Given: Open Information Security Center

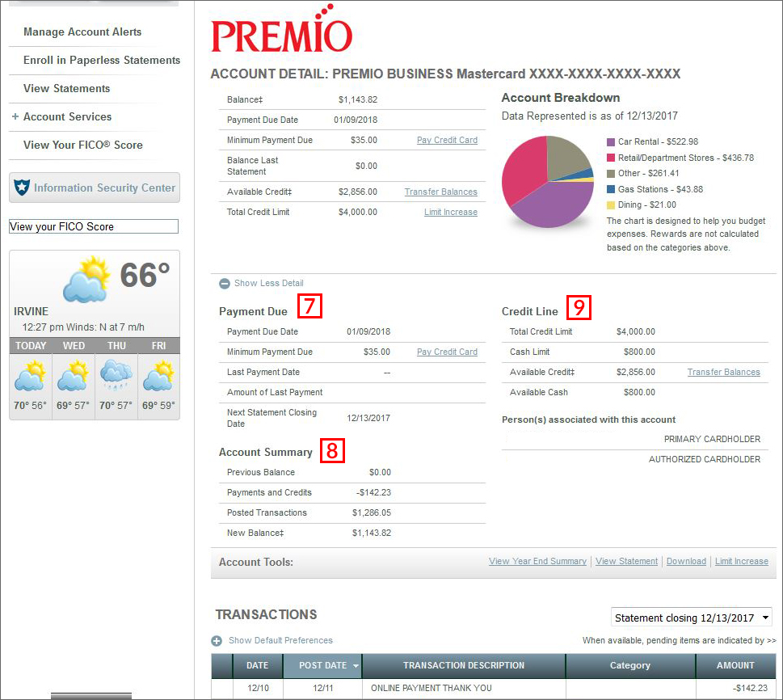Looking at the screenshot, I should point(95,188).
